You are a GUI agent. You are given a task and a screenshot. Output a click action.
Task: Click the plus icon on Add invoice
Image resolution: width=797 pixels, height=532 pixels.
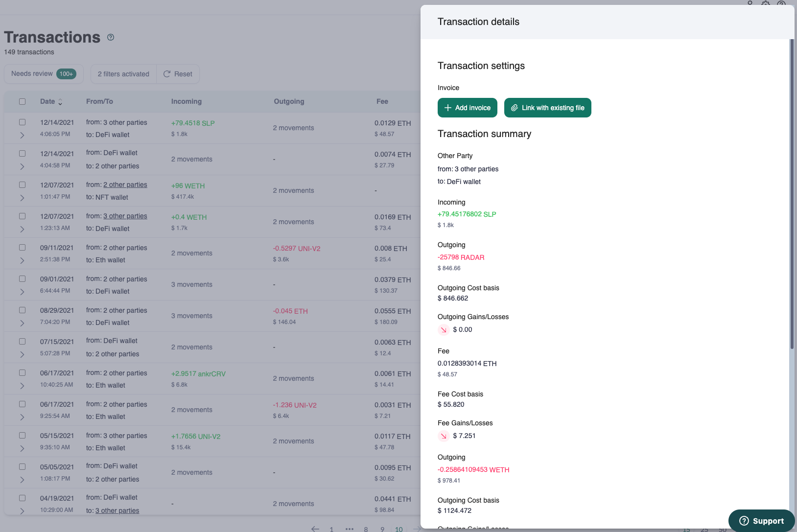point(447,108)
